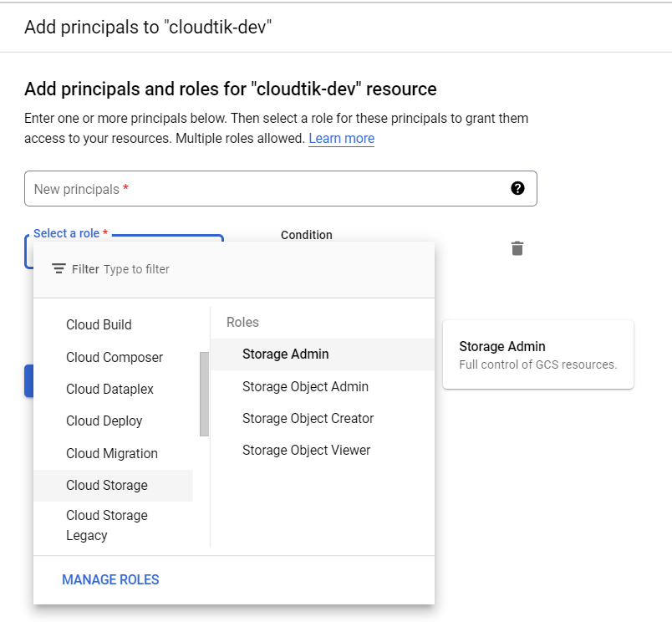Delete the role row with trash icon
672x622 pixels.
coord(517,248)
